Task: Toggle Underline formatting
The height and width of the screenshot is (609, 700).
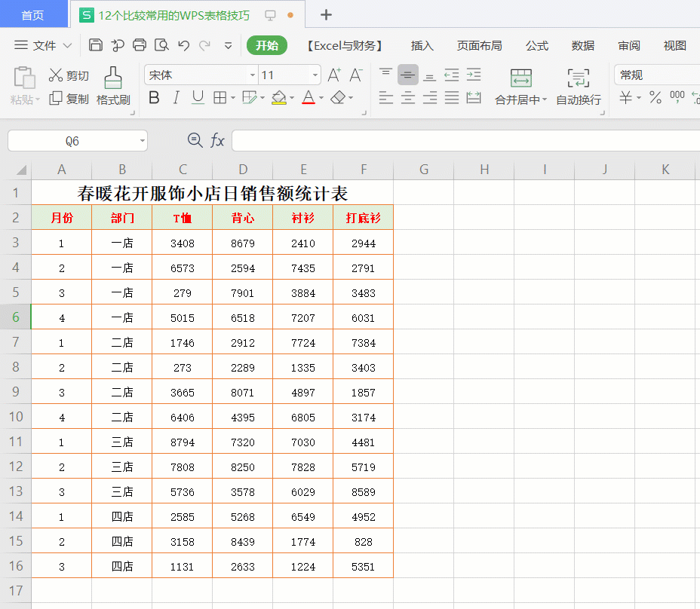Action: point(198,97)
